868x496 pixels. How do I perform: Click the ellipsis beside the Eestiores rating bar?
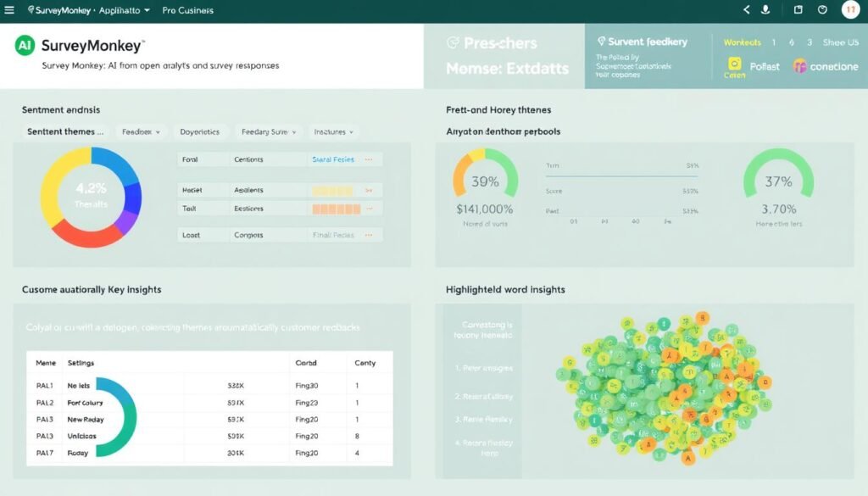coord(370,207)
